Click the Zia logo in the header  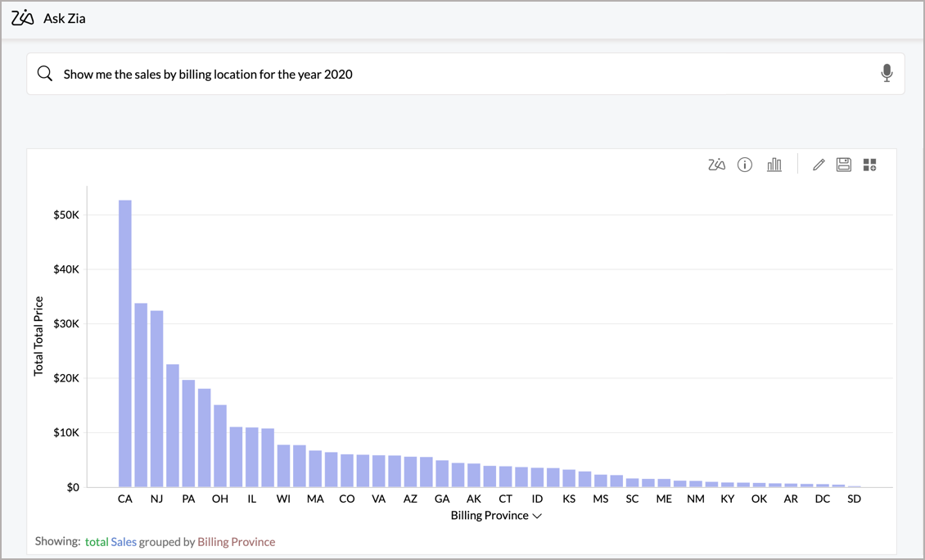[23, 18]
